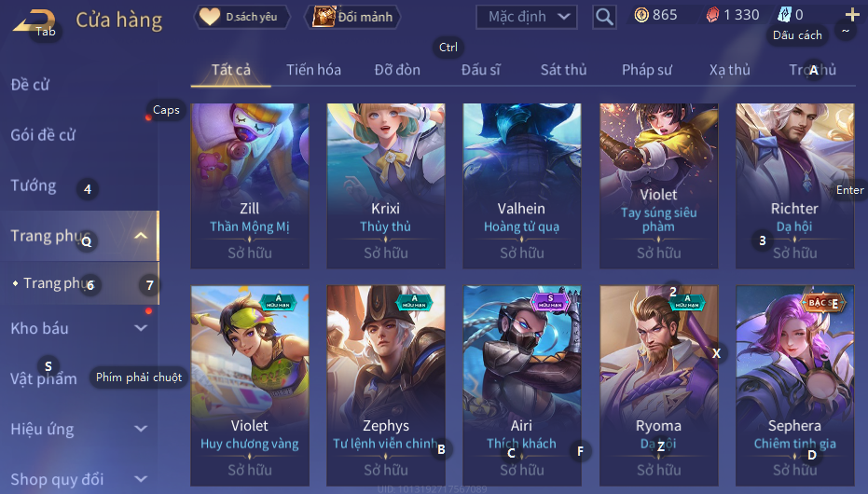868x494 pixels.
Task: Collapse the Trang phục sidebar section
Action: click(x=141, y=236)
